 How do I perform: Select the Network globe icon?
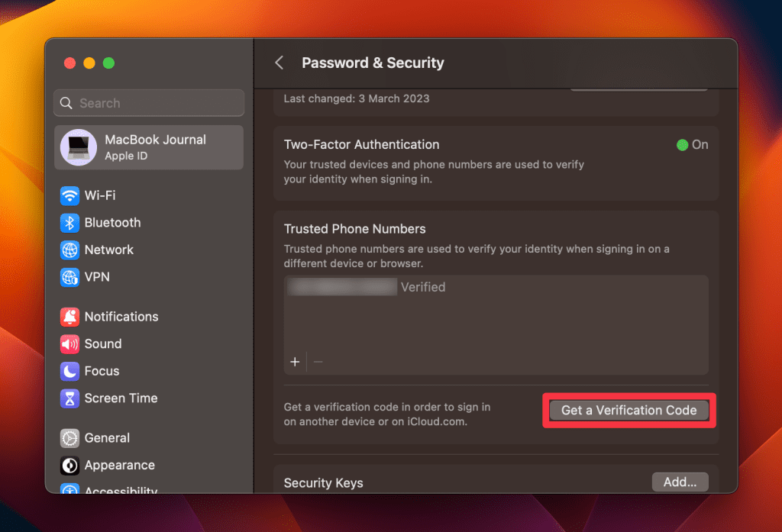pyautogui.click(x=70, y=250)
